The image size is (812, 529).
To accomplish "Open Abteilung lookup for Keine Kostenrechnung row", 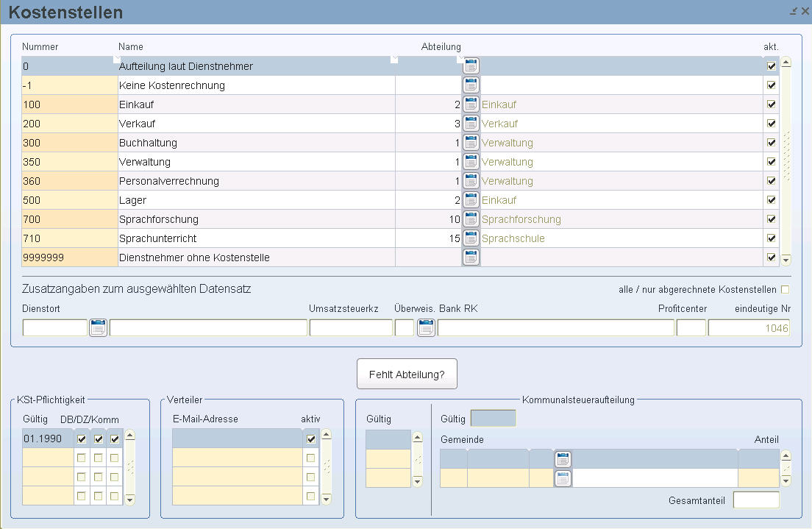I will [x=471, y=85].
